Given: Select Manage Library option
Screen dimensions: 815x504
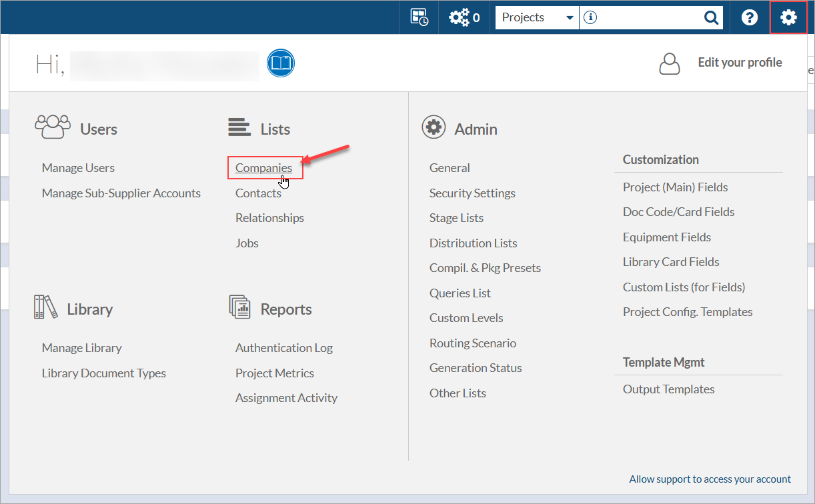Looking at the screenshot, I should 81,348.
